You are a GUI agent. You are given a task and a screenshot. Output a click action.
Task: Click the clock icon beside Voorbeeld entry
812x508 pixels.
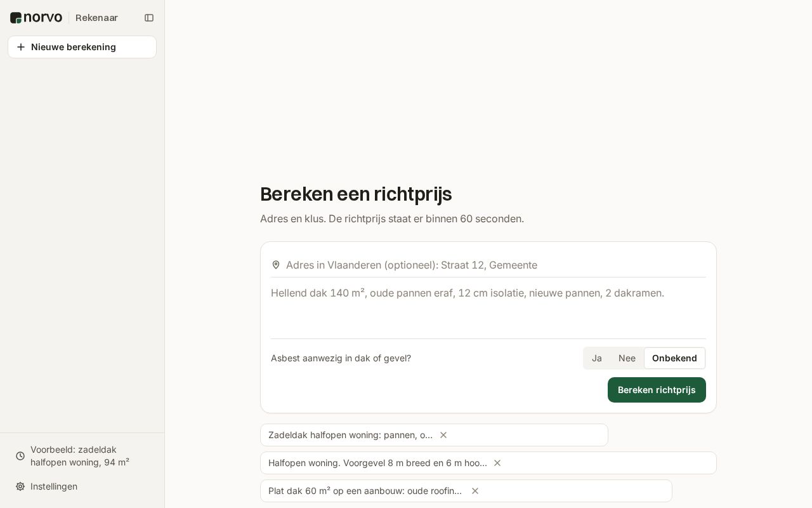point(20,456)
